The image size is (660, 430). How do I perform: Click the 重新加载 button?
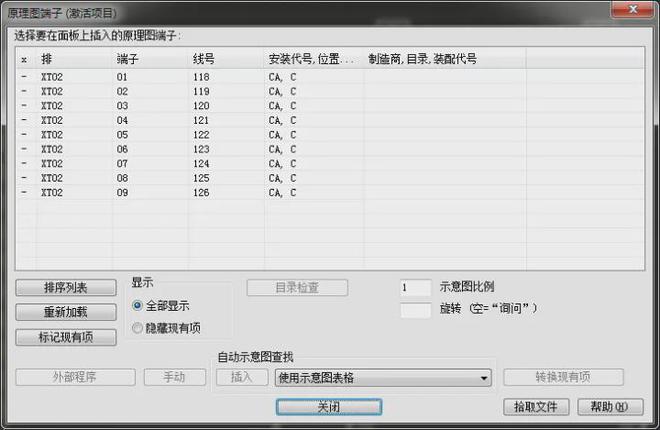pyautogui.click(x=66, y=312)
